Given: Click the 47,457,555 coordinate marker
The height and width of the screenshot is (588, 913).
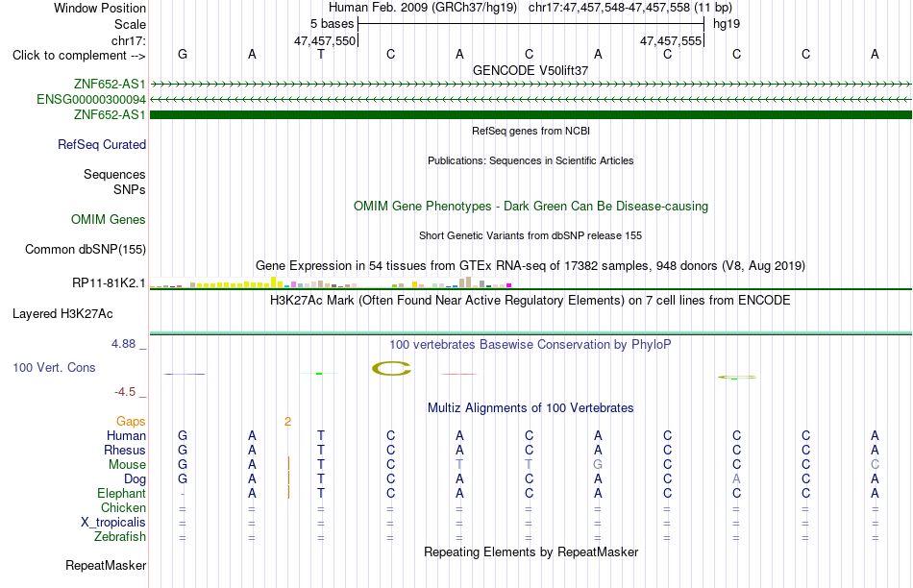Looking at the screenshot, I should (671, 40).
